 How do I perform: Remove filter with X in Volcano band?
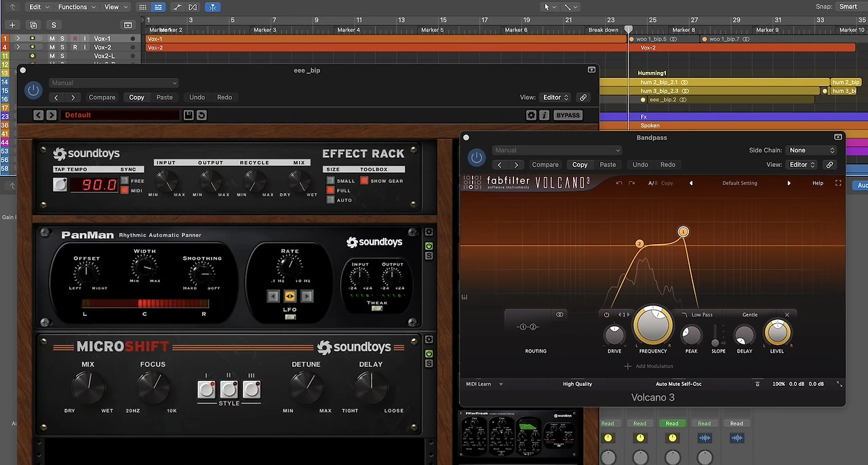tap(787, 315)
